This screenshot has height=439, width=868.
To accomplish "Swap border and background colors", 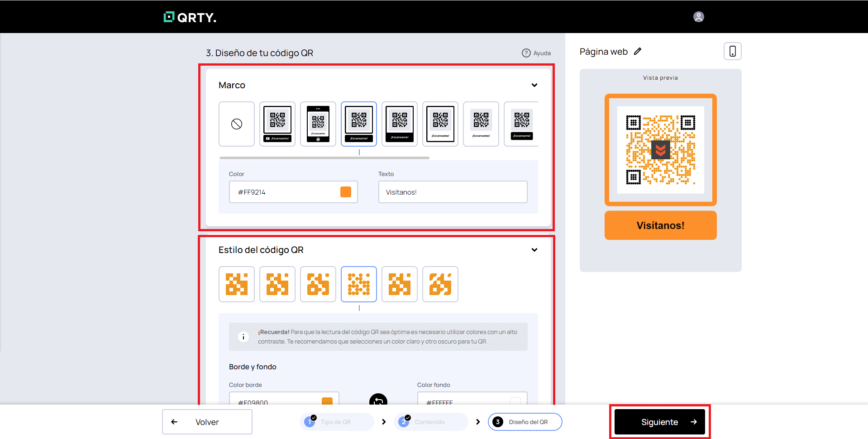I will tap(378, 399).
